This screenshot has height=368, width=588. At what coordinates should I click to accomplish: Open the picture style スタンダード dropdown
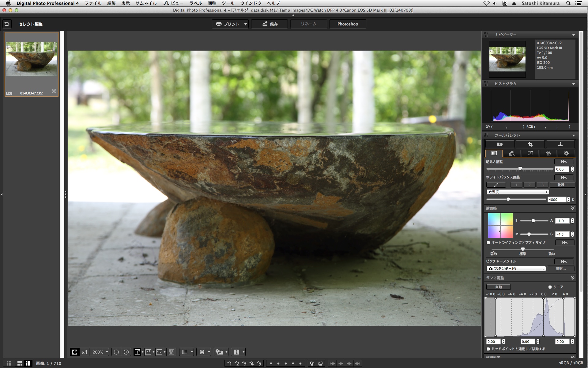click(x=516, y=269)
